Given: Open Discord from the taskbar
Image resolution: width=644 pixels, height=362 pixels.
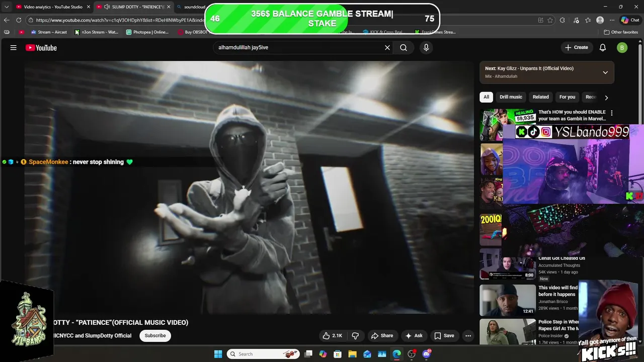Looking at the screenshot, I should click(427, 354).
